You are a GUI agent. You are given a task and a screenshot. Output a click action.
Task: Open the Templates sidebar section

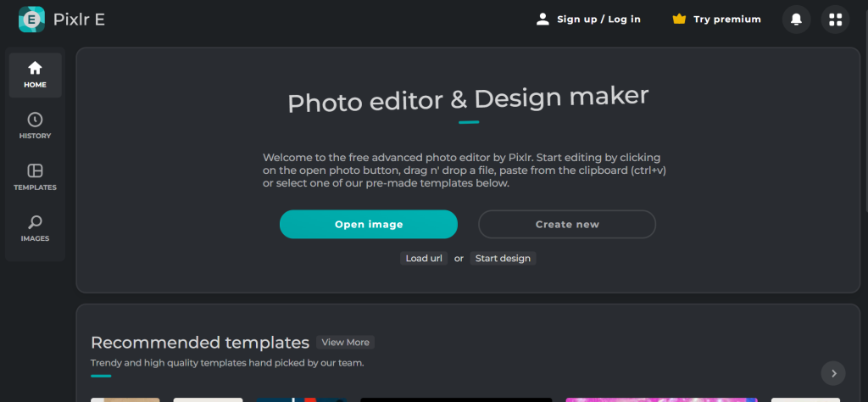(x=35, y=177)
